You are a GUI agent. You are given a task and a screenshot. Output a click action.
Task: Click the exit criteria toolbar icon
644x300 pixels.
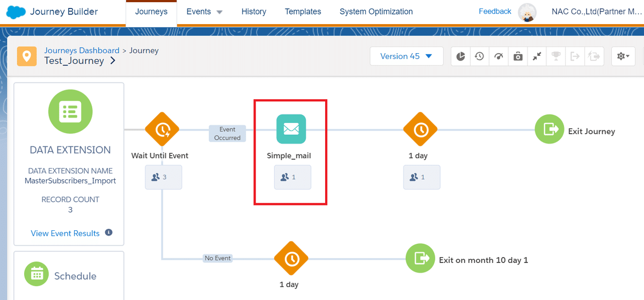(x=575, y=56)
